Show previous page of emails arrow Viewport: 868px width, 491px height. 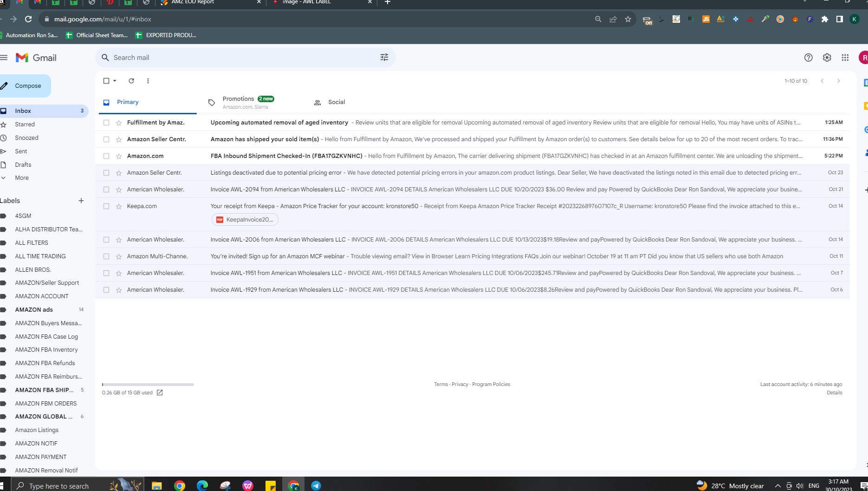822,81
